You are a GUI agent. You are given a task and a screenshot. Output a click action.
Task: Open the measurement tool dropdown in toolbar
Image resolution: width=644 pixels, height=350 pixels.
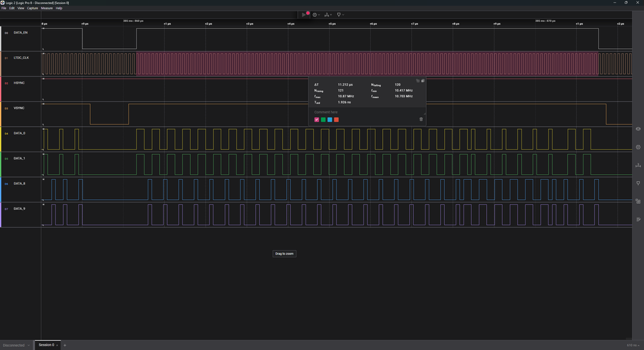click(x=329, y=14)
